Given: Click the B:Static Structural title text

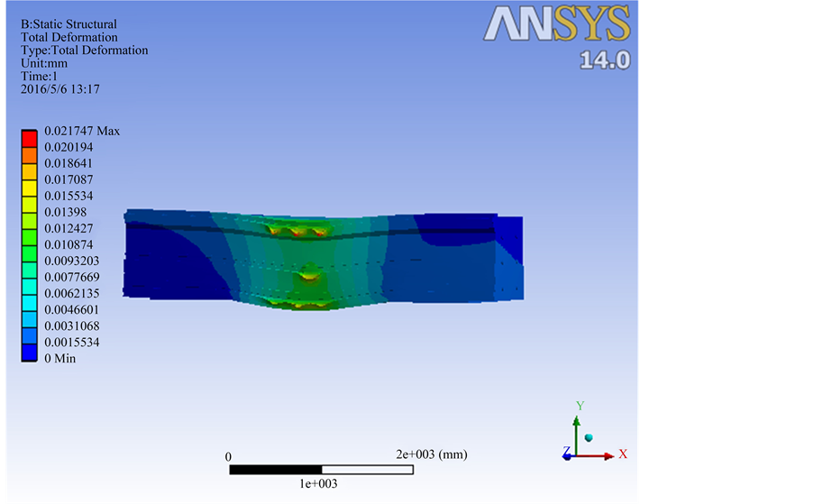Looking at the screenshot, I should point(69,24).
